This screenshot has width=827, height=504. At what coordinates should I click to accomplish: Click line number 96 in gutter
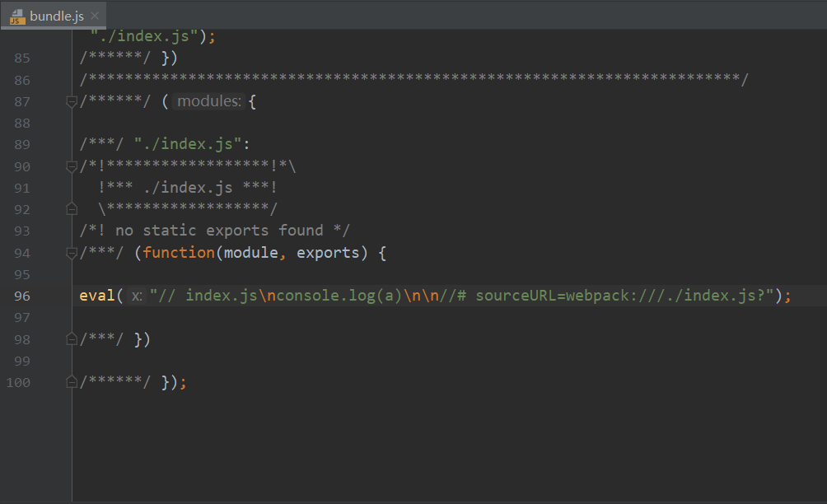(x=22, y=296)
